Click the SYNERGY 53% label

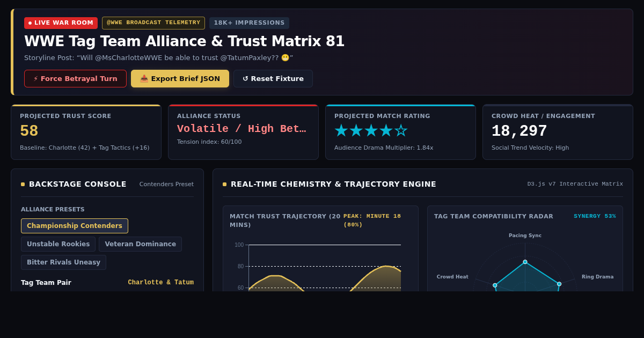[595, 216]
